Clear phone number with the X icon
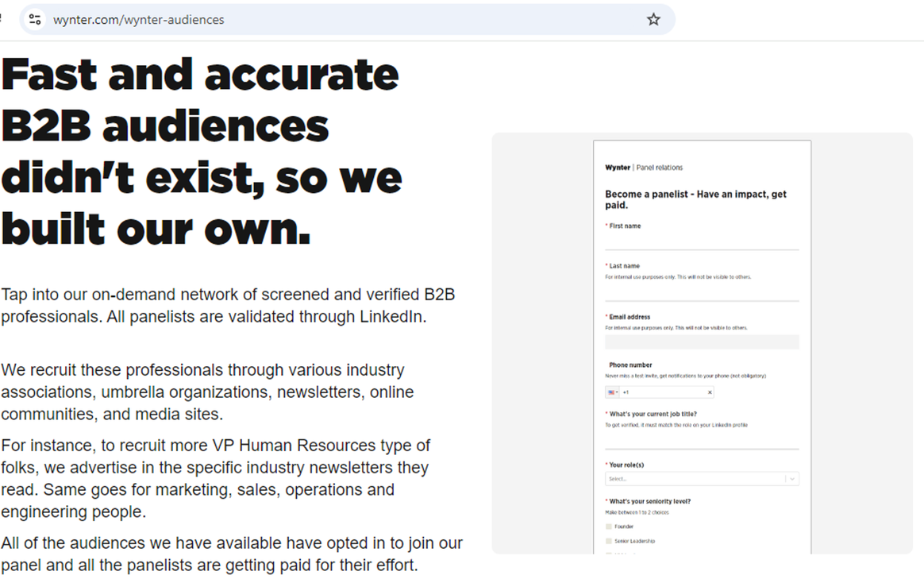The height and width of the screenshot is (579, 924). pyautogui.click(x=710, y=392)
